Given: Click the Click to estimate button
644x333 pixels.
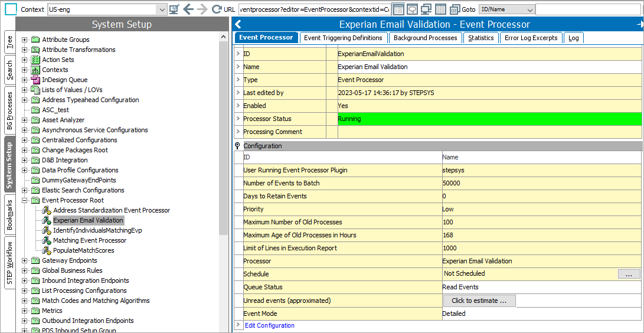Looking at the screenshot, I should 479,301.
